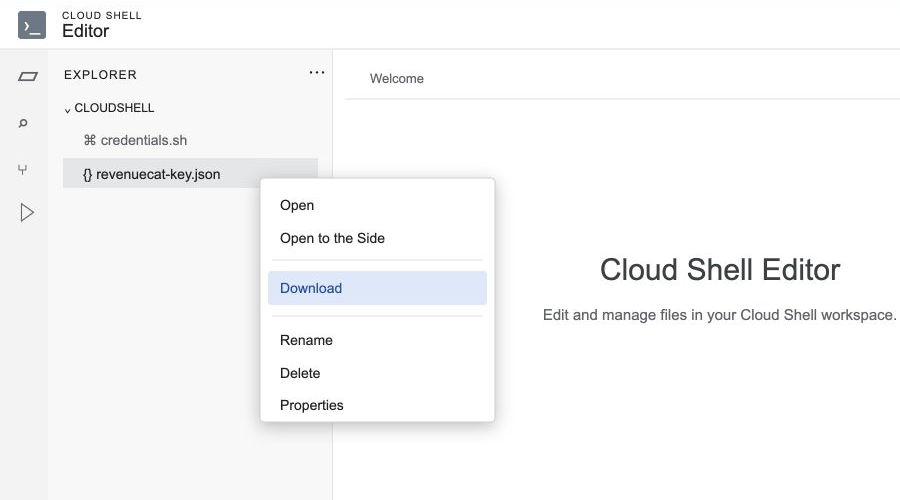
Task: Click the CLOUD SHELL Editor header title
Action: coord(102,25)
